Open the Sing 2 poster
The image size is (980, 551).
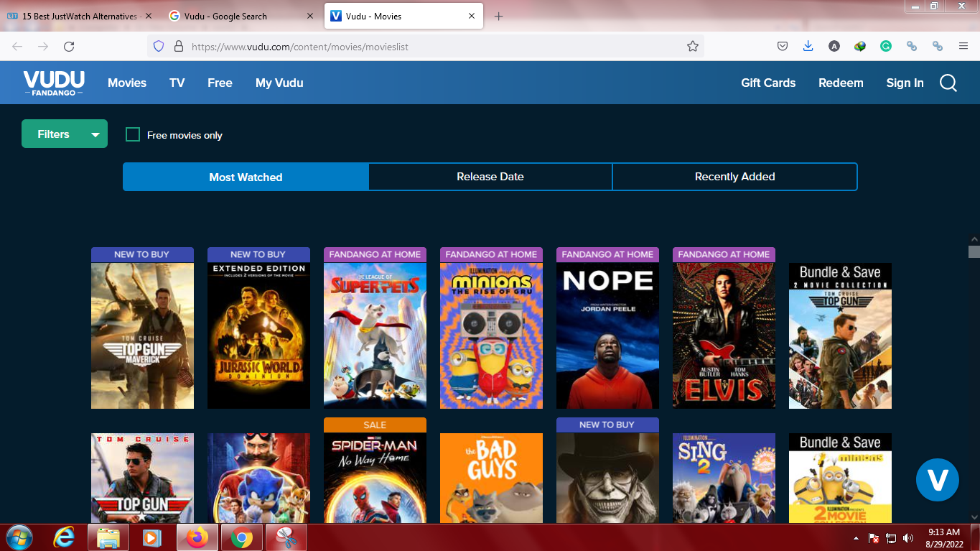click(724, 478)
